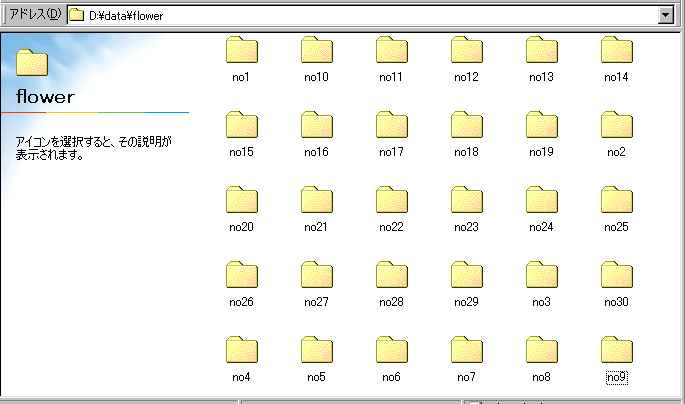Select the no2 folder icon
Viewport: 685px width, 404px height.
click(x=617, y=125)
